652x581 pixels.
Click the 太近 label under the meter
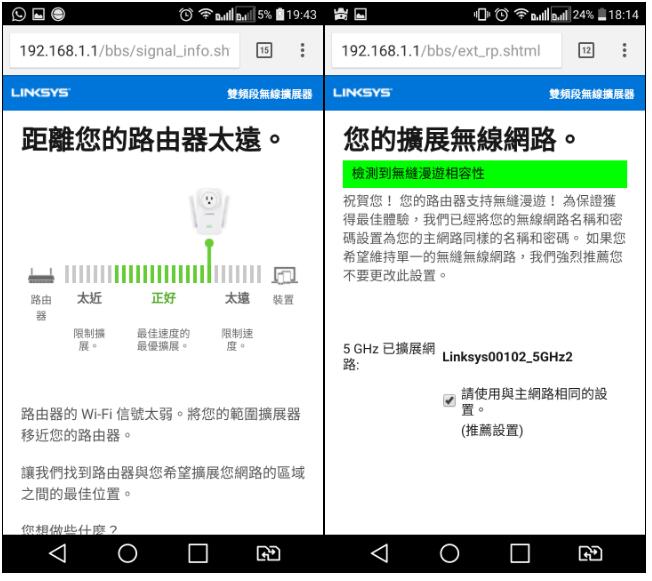pos(90,299)
